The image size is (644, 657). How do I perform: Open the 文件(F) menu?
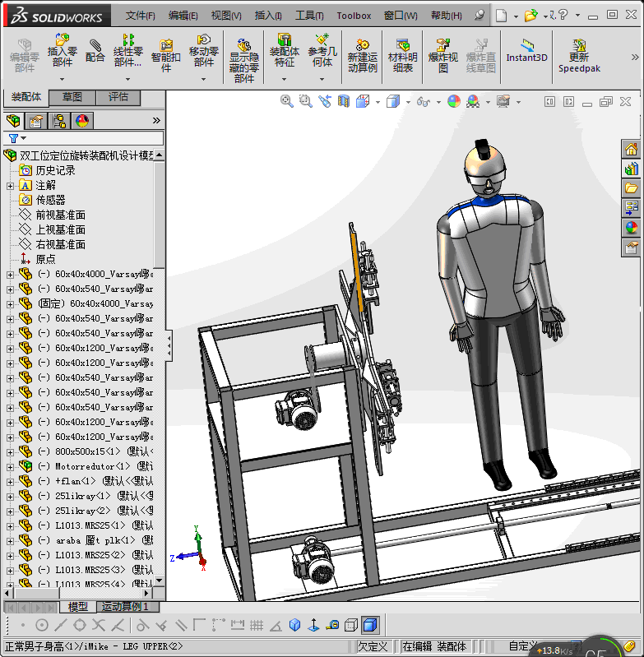click(140, 16)
